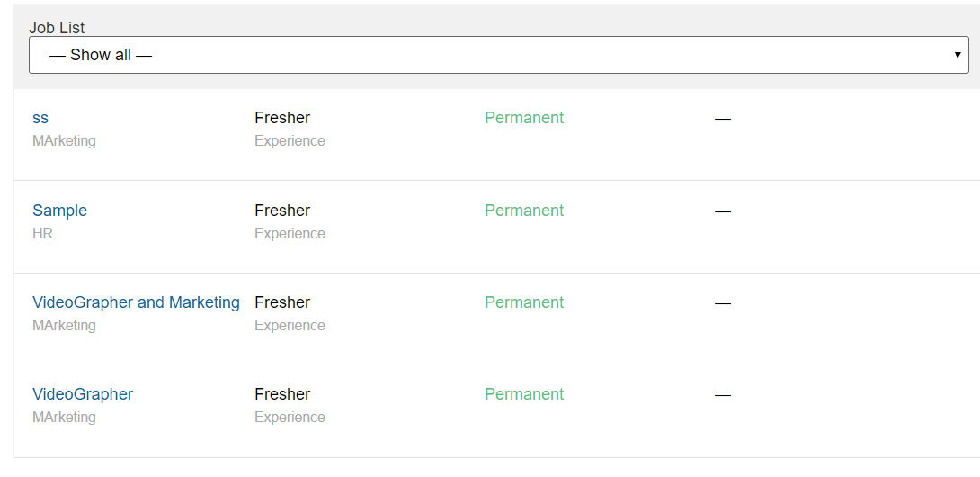Open 'VideoGrapher and Marketing' job link
This screenshot has height=477, width=980.
point(136,302)
